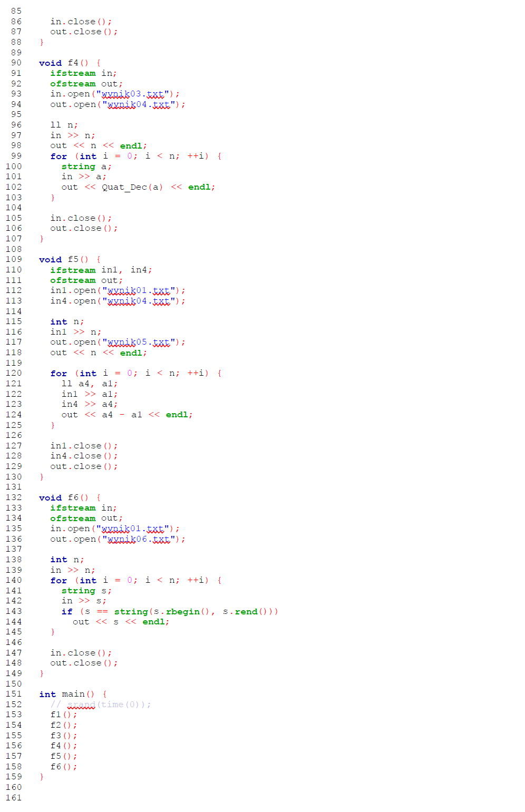The image size is (525, 812).
Task: Click the 'll n;' declaration
Action: (64, 125)
